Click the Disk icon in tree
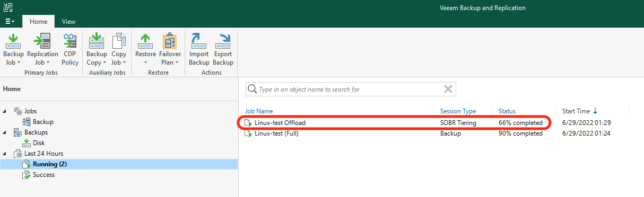Viewport: 644px width, 197px height. pyautogui.click(x=27, y=143)
